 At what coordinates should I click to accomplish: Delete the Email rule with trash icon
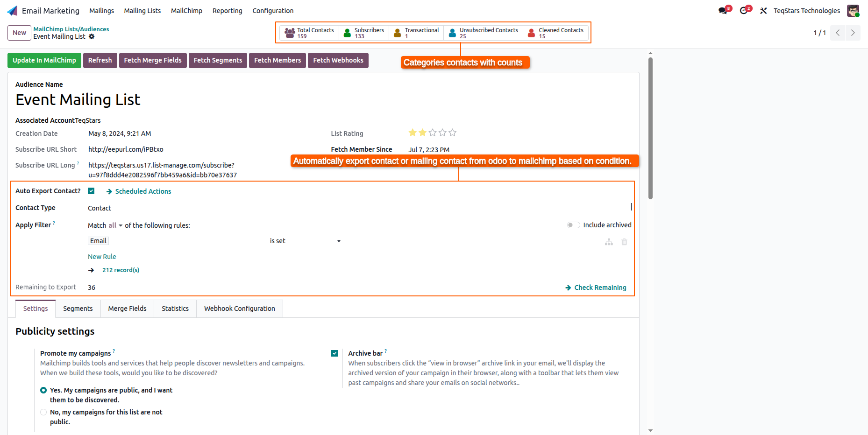624,242
